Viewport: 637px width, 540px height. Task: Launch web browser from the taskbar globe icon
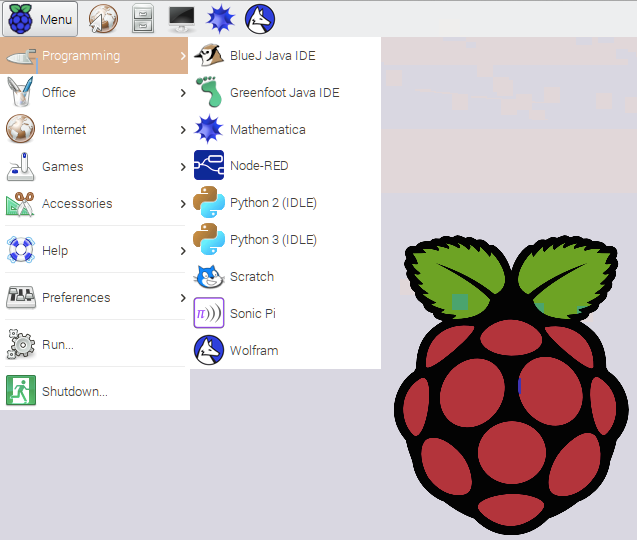coord(103,19)
